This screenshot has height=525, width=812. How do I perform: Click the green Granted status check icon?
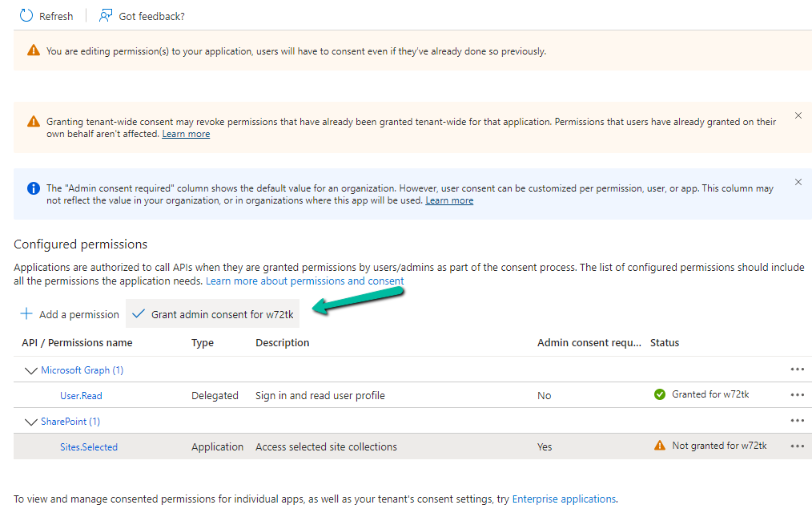pyautogui.click(x=660, y=394)
